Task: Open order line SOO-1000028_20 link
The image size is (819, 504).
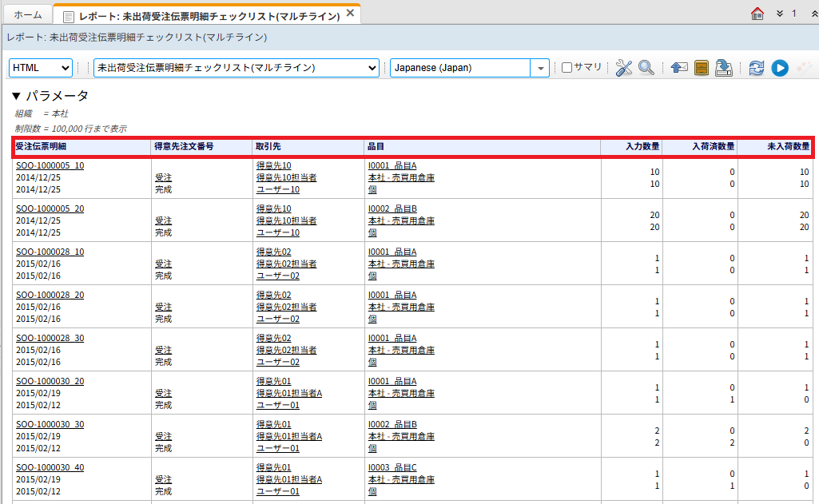Action: click(x=50, y=295)
